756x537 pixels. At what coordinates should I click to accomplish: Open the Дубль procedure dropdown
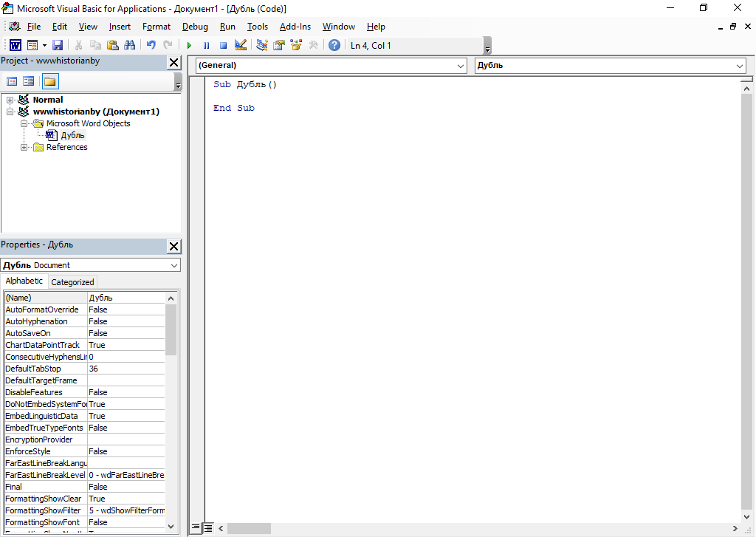point(610,66)
